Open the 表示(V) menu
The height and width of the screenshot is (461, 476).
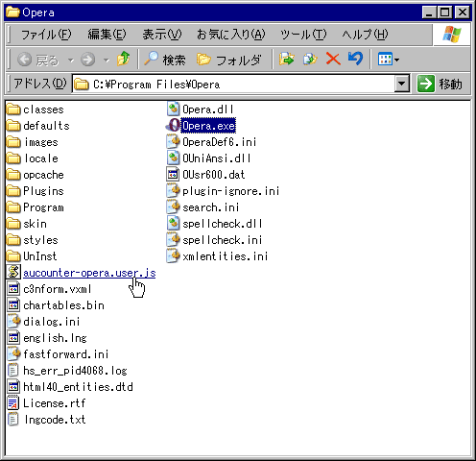[162, 35]
